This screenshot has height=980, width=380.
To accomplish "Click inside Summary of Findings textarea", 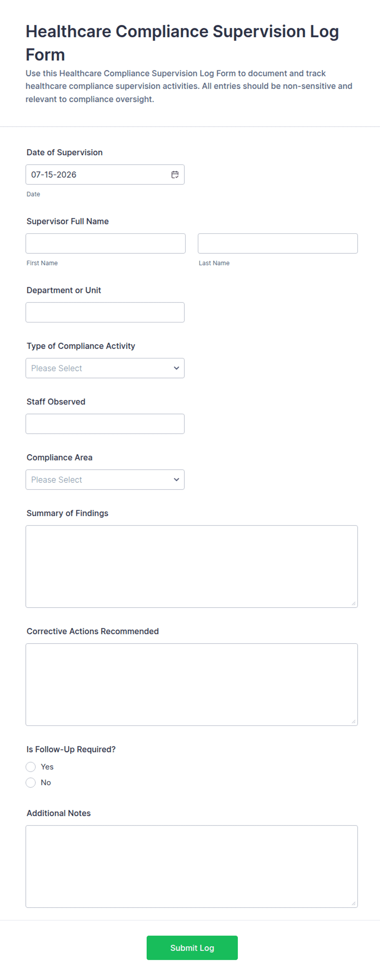I will (192, 566).
